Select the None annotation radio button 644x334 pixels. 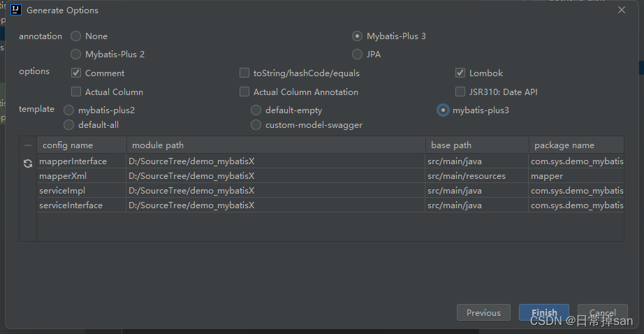[x=75, y=36]
